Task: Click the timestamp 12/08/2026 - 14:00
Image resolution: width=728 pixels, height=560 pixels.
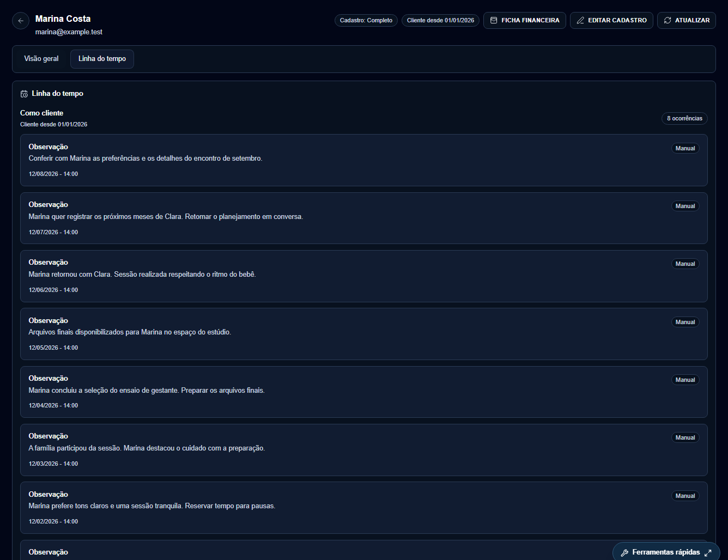Action: 53,174
